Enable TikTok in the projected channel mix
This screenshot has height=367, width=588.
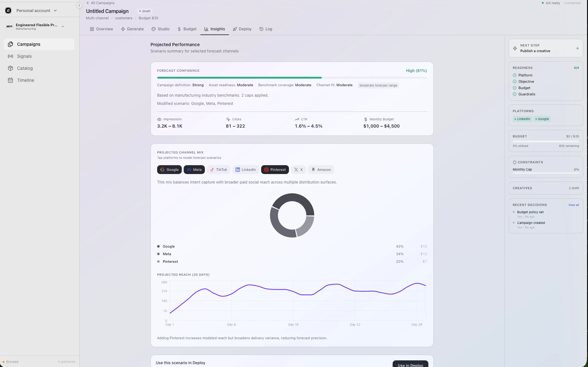(x=218, y=170)
